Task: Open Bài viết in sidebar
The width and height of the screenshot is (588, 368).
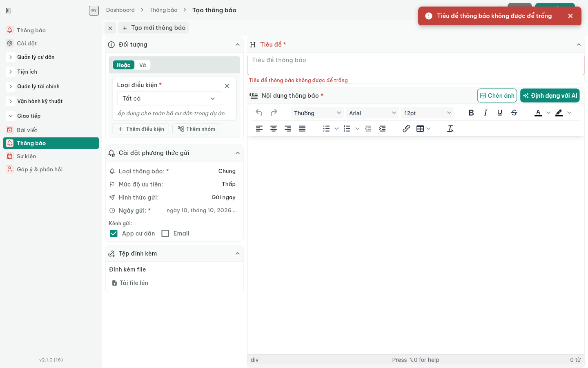Action: [x=51, y=130]
